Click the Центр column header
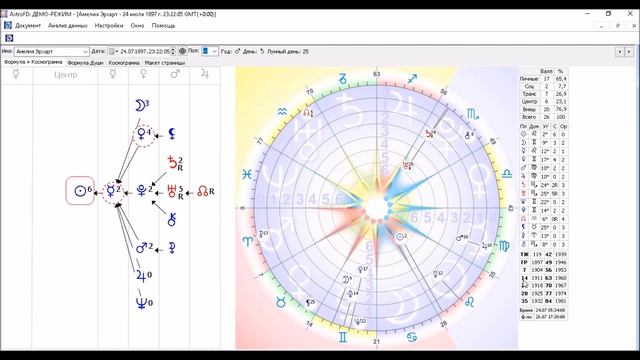Image resolution: width=640 pixels, height=360 pixels. pos(65,75)
